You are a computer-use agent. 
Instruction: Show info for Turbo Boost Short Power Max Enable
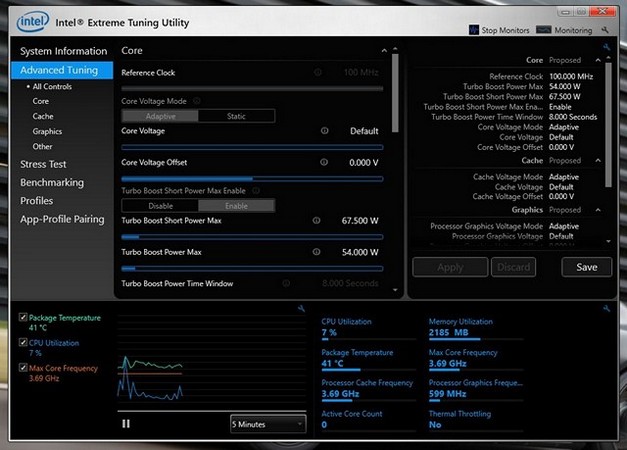point(256,191)
